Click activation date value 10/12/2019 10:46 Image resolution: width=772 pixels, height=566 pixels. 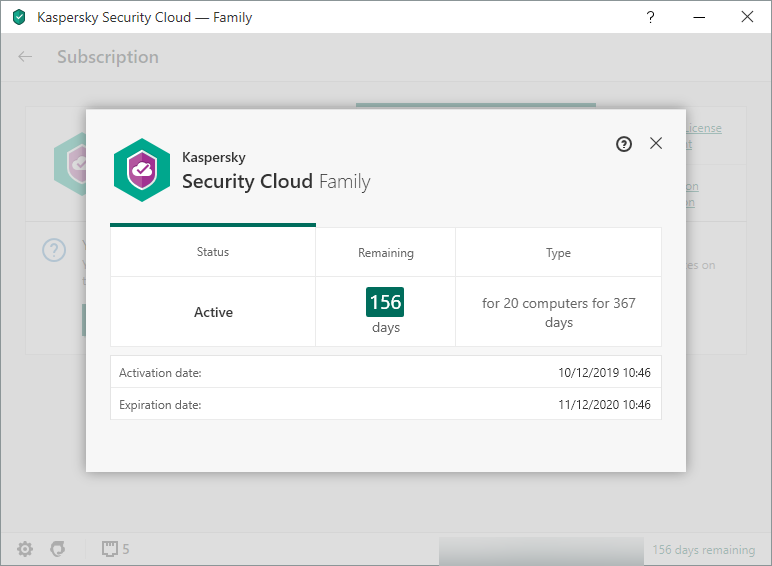click(604, 373)
